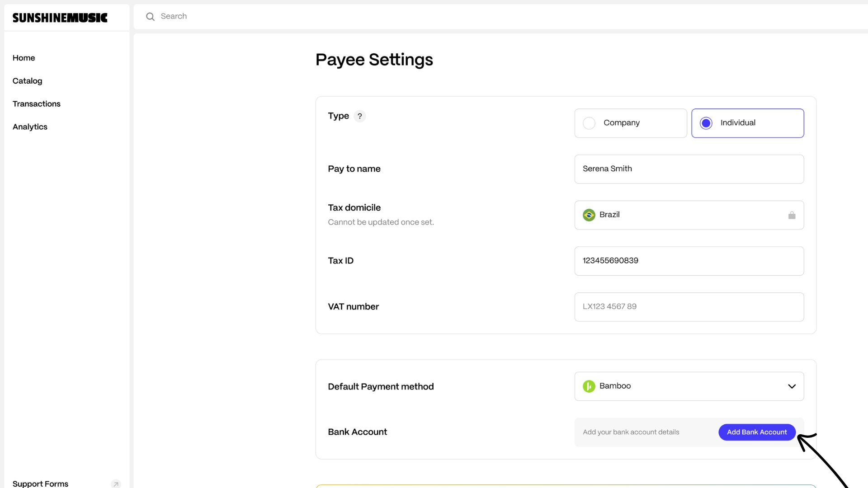Click the Pay to name field
The width and height of the screenshot is (868, 488).
(x=689, y=169)
